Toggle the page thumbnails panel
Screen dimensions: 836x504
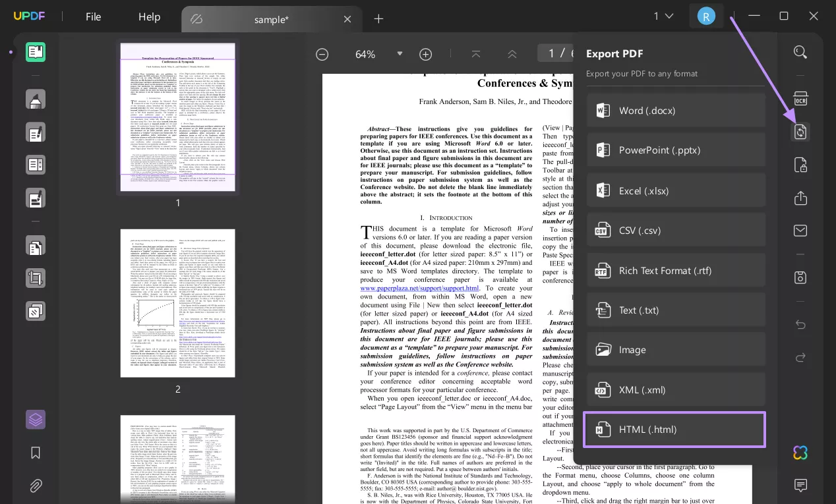click(x=36, y=419)
